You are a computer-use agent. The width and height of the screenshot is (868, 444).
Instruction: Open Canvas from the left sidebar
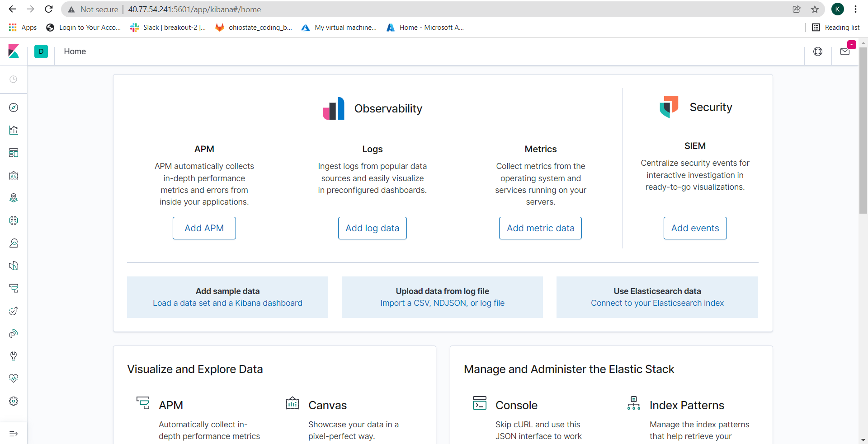point(14,175)
